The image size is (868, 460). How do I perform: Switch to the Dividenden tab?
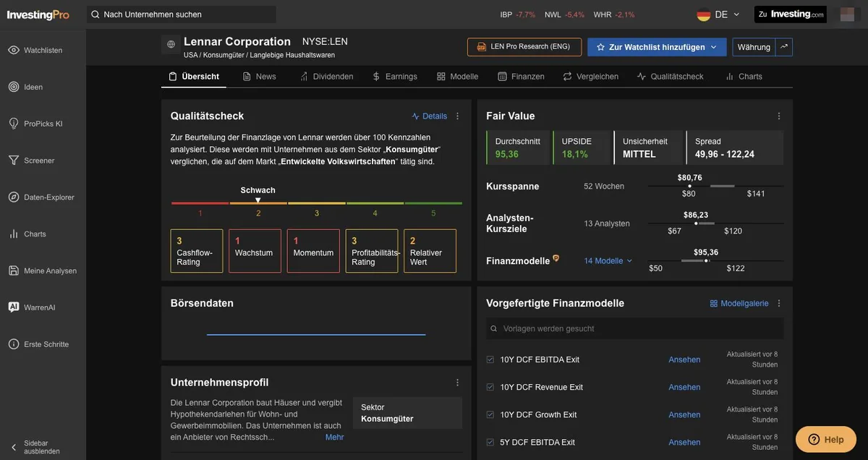[326, 77]
